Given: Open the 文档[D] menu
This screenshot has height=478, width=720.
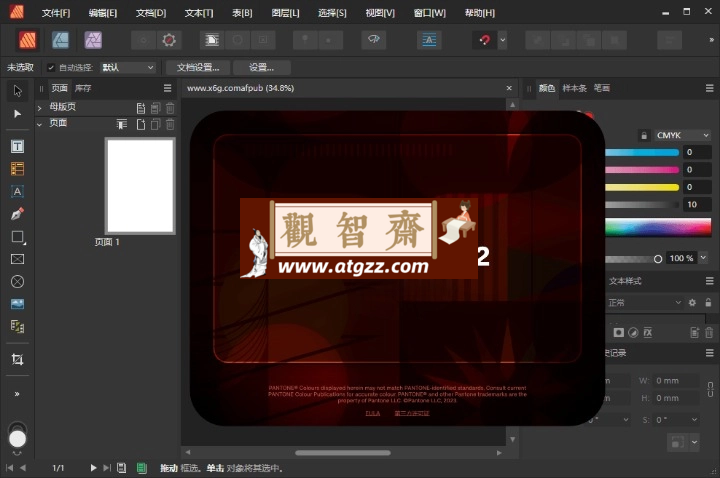Looking at the screenshot, I should tap(151, 13).
